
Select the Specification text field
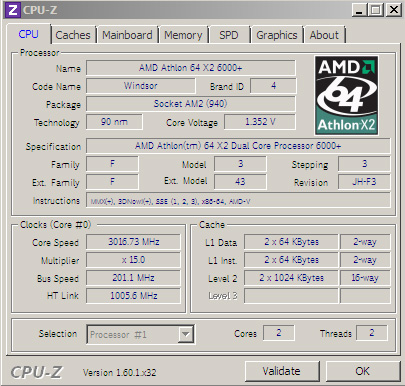(x=238, y=146)
